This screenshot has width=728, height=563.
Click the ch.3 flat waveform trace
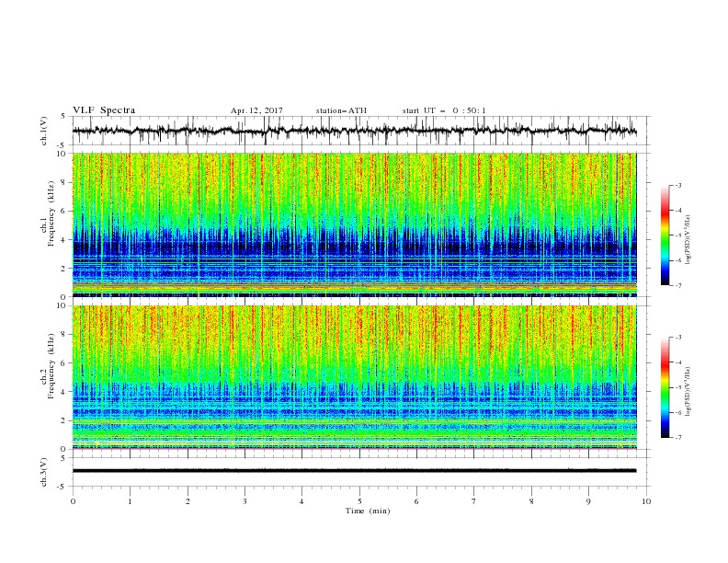pyautogui.click(x=354, y=471)
